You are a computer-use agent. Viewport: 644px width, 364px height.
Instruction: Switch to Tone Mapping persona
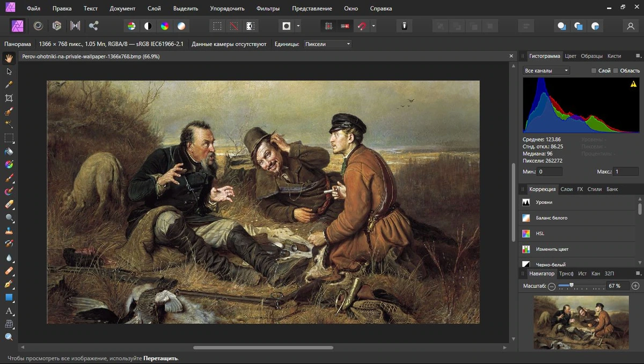coord(75,25)
